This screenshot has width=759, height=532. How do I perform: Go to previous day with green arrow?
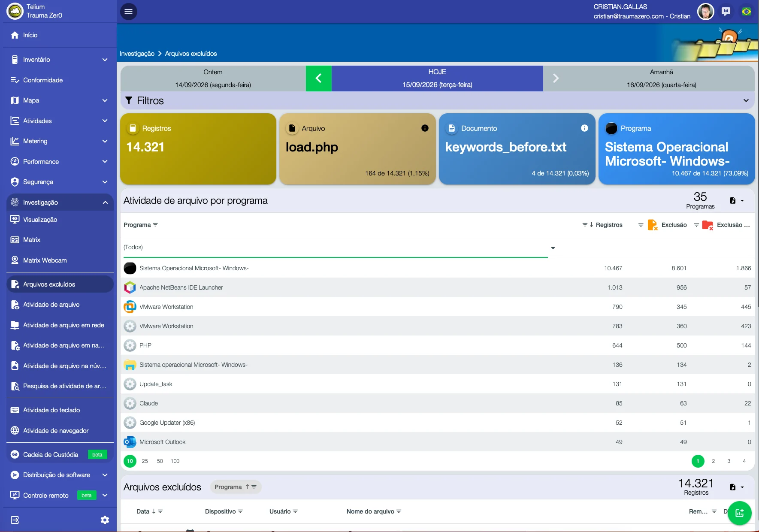(x=318, y=78)
